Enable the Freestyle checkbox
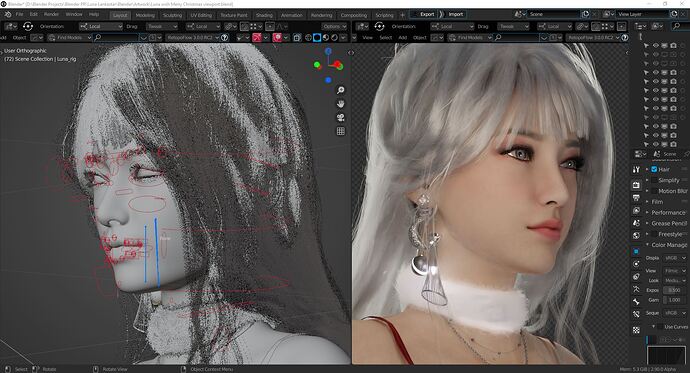Screen dimensions: 690x373 654,234
